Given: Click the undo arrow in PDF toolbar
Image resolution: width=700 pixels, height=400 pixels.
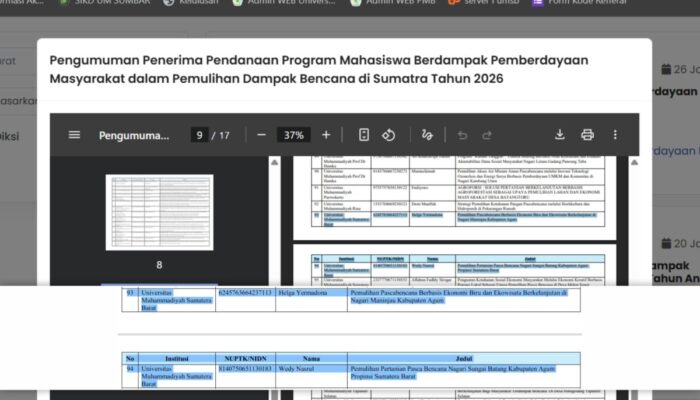Looking at the screenshot, I should pyautogui.click(x=462, y=135).
